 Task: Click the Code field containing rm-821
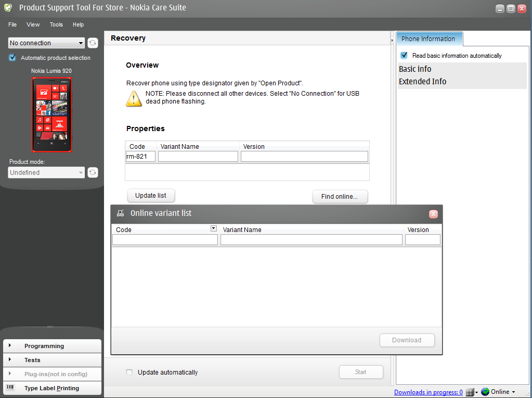(x=140, y=157)
